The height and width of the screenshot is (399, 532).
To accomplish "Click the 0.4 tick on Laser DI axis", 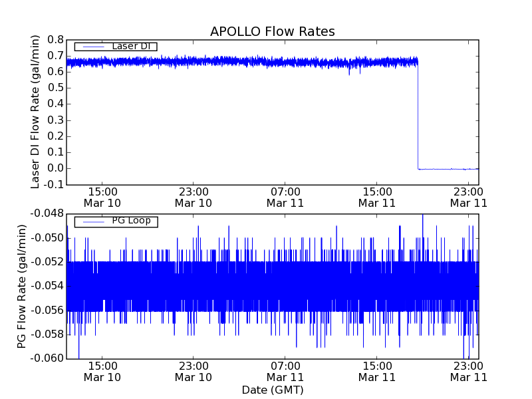I will (x=56, y=104).
